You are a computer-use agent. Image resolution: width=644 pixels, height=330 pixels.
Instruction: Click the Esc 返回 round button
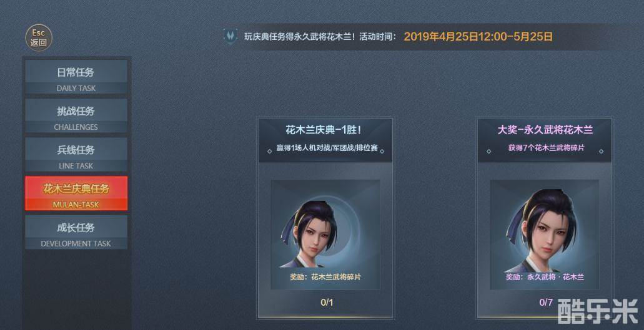tap(39, 37)
